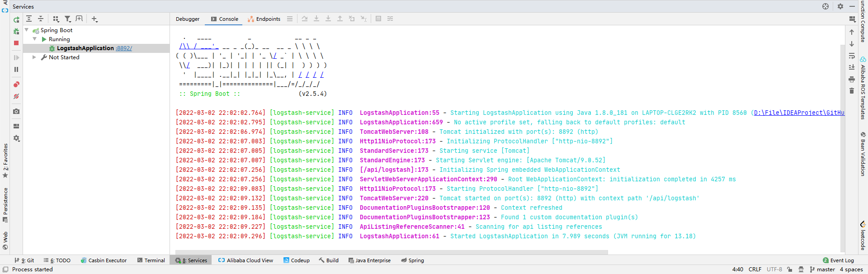Image resolution: width=868 pixels, height=274 pixels.
Task: Click the Open in New Tab icon
Action: pos(80,19)
